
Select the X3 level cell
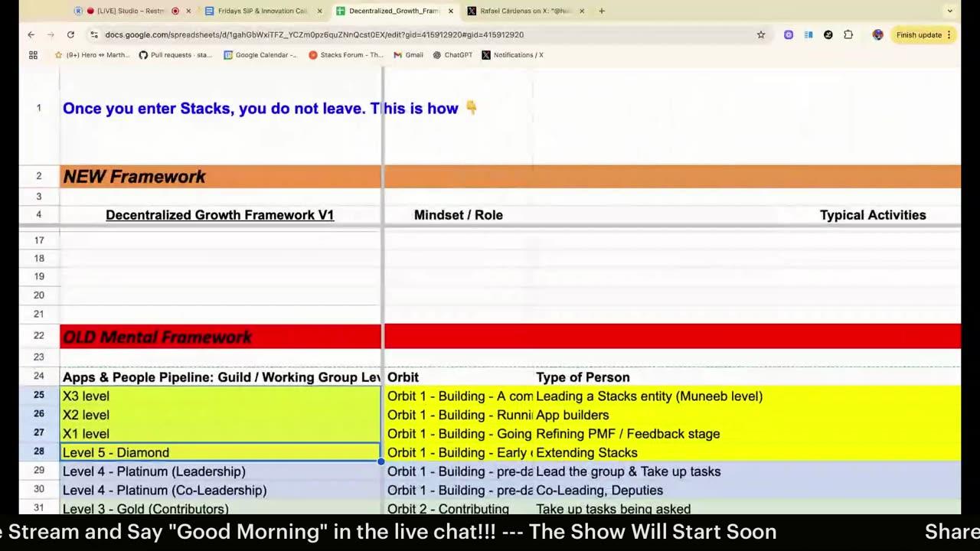point(220,396)
